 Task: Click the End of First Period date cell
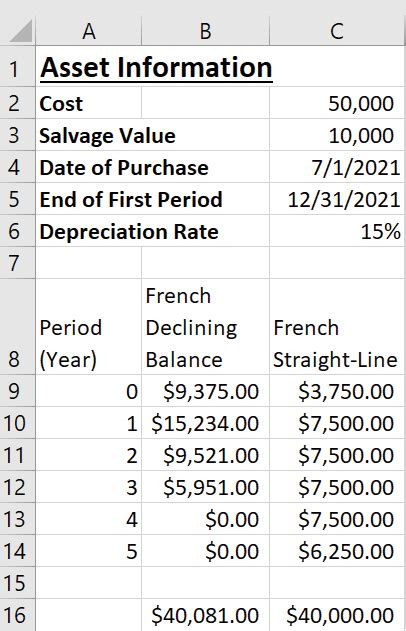click(337, 199)
